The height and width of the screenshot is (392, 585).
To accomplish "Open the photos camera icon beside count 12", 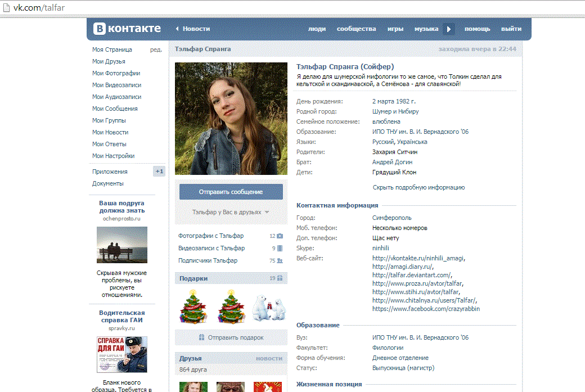I will [280, 236].
